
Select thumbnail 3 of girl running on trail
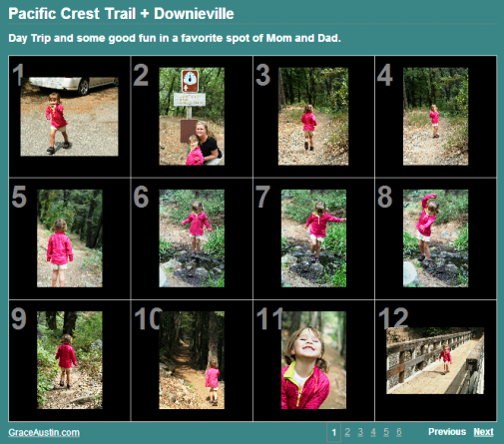click(x=313, y=117)
